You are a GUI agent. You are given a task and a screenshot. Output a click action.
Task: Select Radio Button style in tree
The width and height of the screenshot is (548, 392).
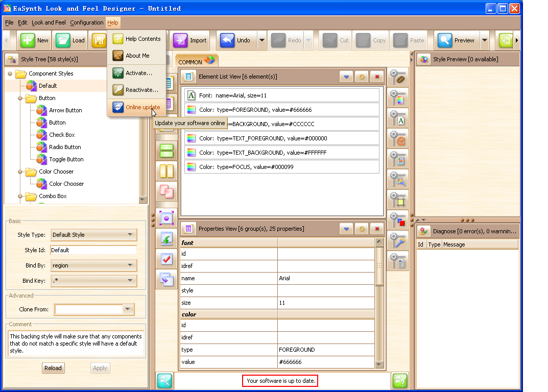[x=65, y=147]
